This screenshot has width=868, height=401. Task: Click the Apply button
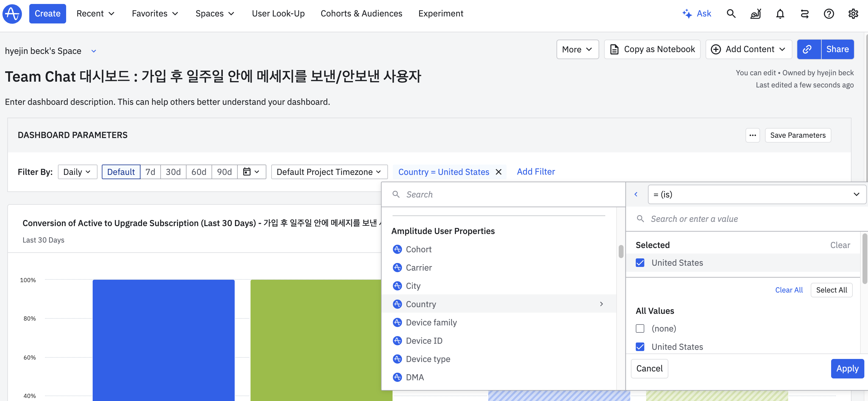point(847,368)
